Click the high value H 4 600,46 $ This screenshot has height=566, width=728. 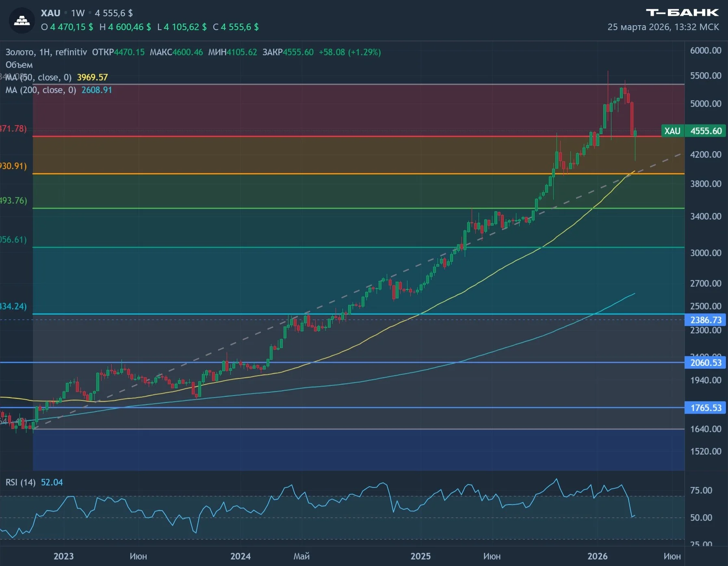pos(125,27)
